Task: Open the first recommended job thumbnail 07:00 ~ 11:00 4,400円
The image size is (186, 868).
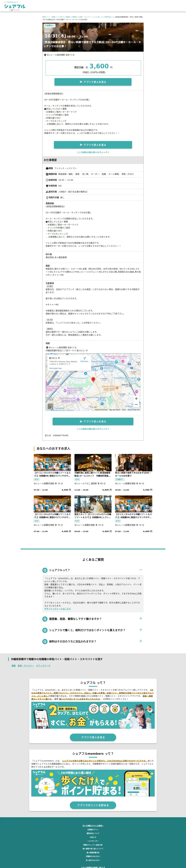Action: [52, 462]
